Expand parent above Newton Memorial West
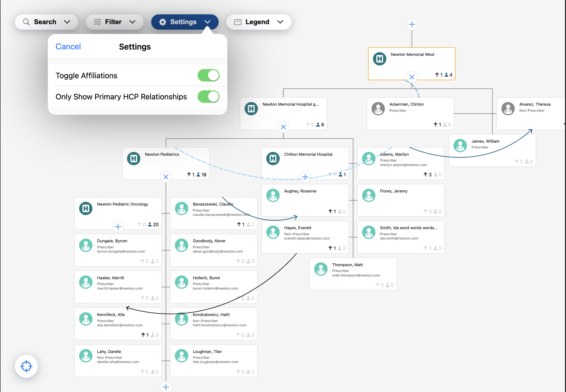Screen dimensions: 566x392 [412, 24]
